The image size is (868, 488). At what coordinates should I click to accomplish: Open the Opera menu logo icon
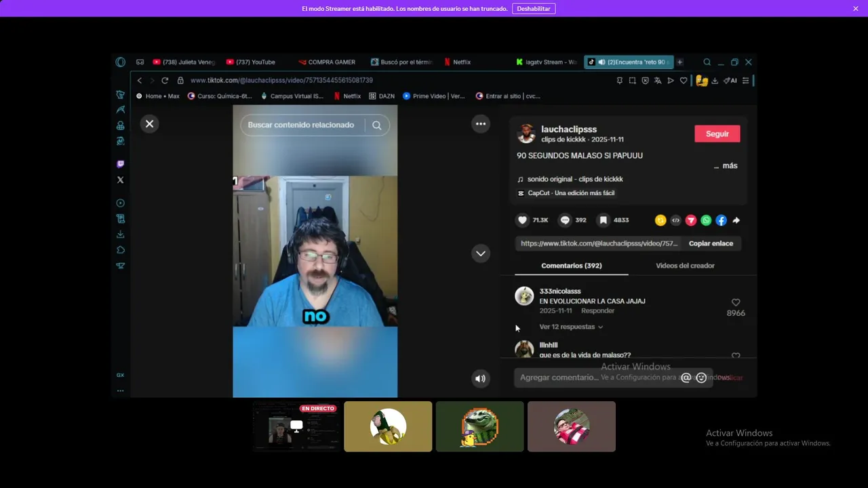[121, 62]
